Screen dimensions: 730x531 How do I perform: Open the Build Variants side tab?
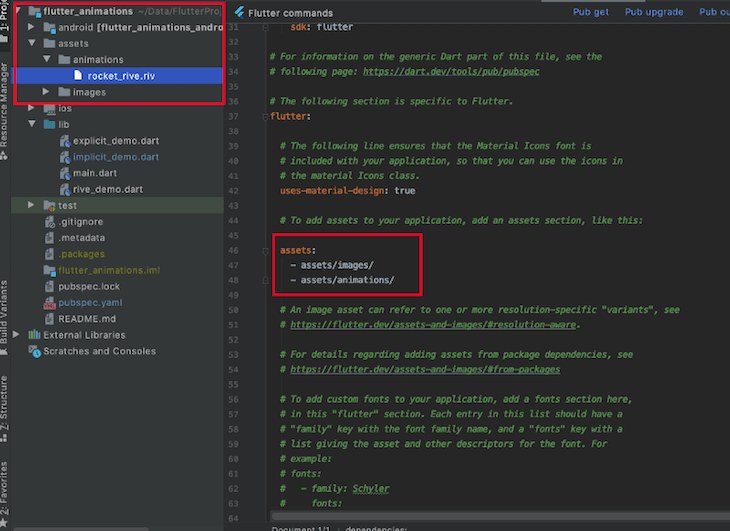5,312
